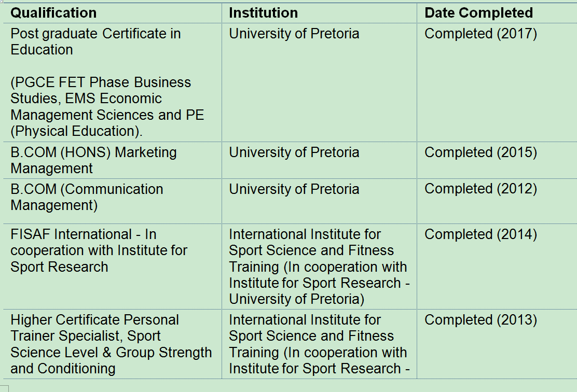
Task: Click University of Pretoria beside B.COM (Communication Management)
Action: [x=294, y=189]
